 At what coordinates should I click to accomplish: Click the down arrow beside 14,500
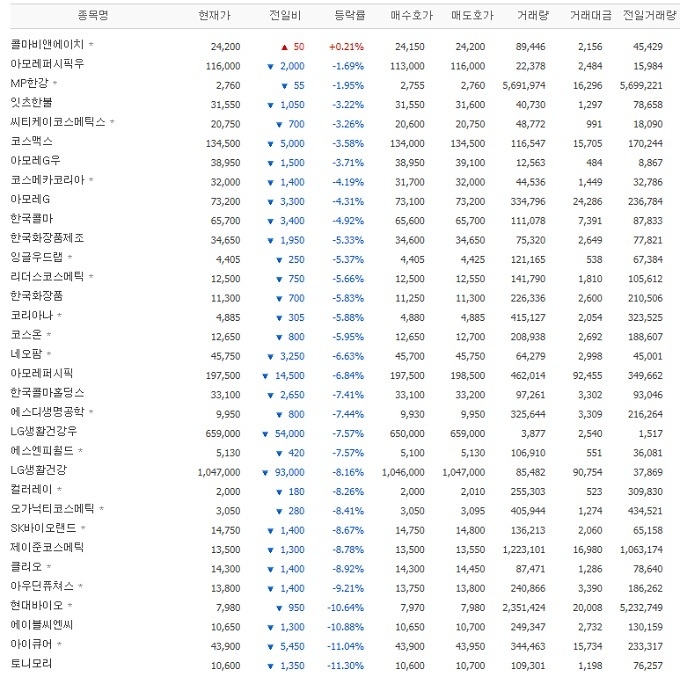tap(265, 376)
